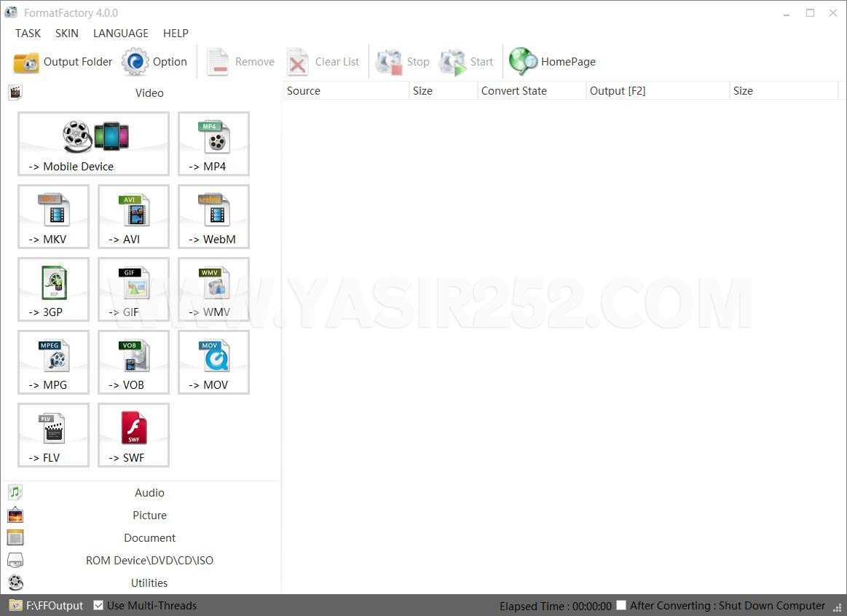Open the Mobile Device conversion profile
847x616 pixels.
(x=93, y=143)
